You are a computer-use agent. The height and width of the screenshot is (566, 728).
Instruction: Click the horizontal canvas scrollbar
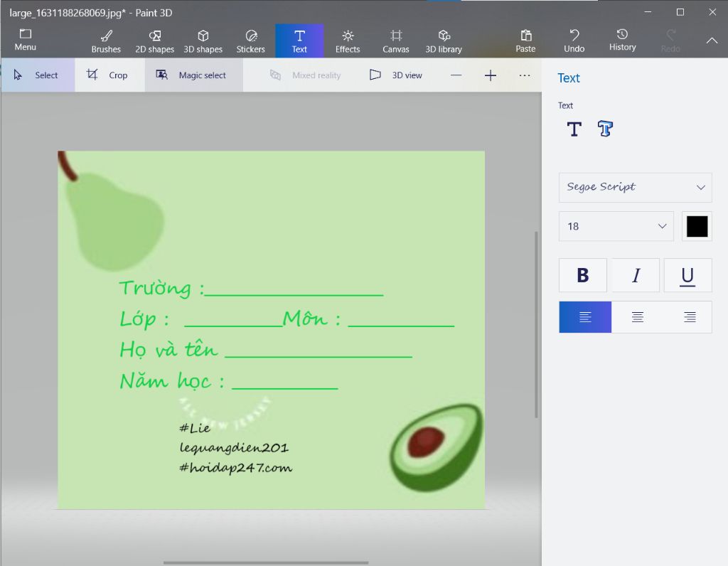pyautogui.click(x=266, y=562)
